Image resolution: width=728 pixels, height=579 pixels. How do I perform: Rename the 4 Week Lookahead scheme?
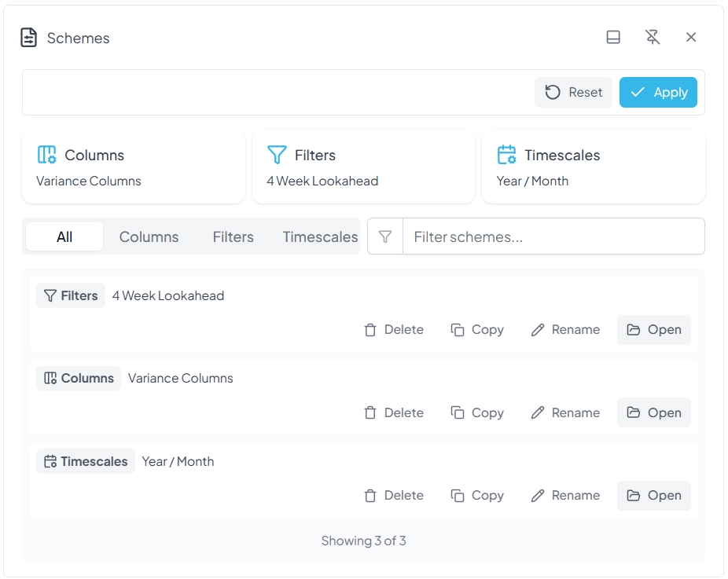(565, 330)
